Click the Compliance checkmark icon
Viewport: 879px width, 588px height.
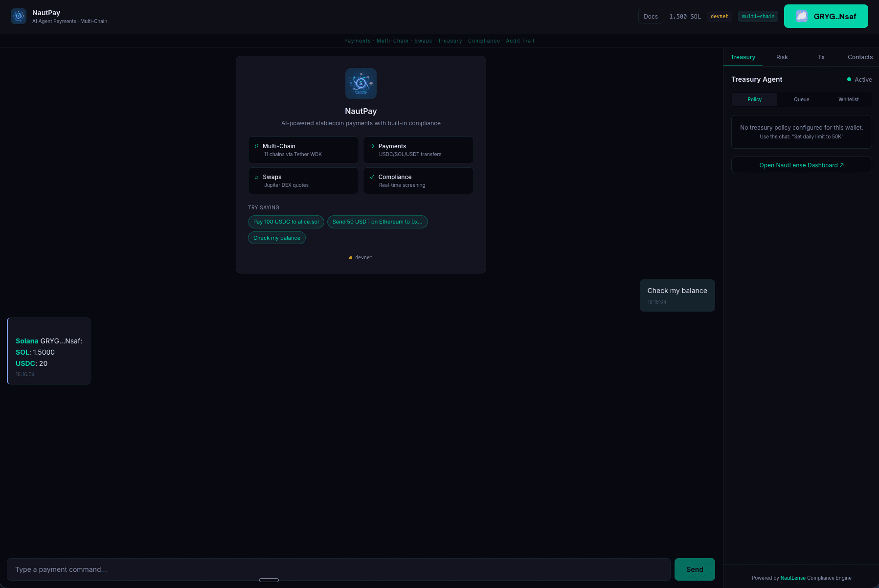click(372, 177)
